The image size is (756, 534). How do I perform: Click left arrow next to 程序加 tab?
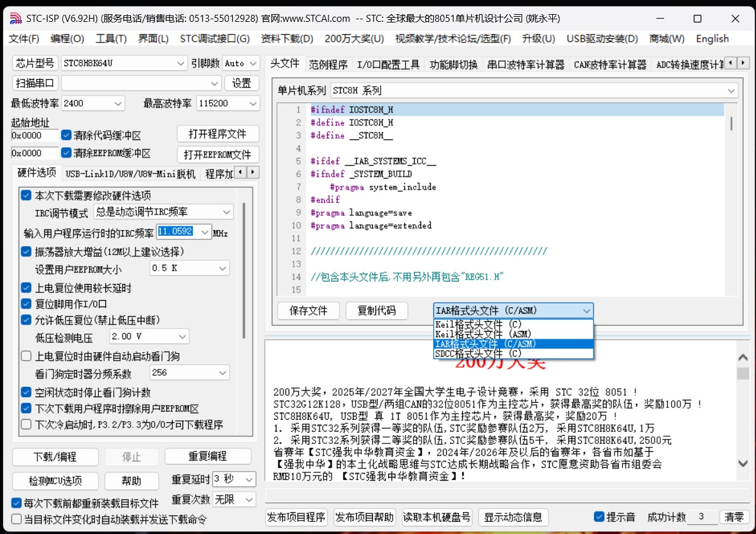pyautogui.click(x=240, y=172)
